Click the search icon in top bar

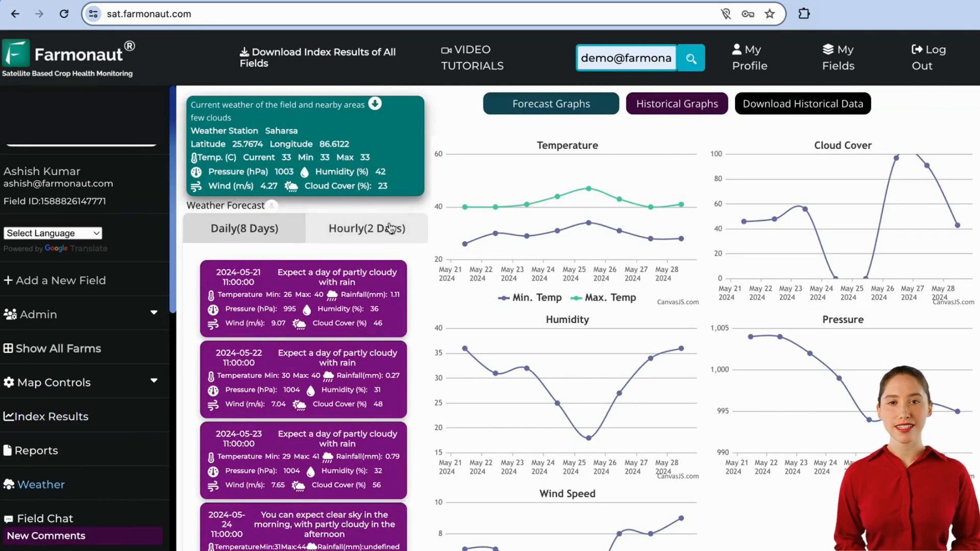692,58
